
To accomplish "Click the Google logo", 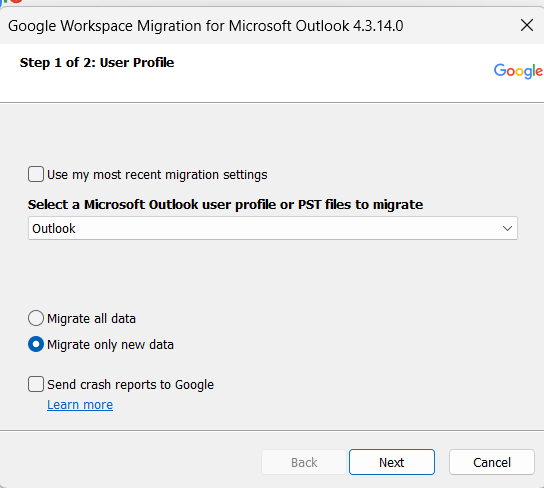I will [x=518, y=71].
